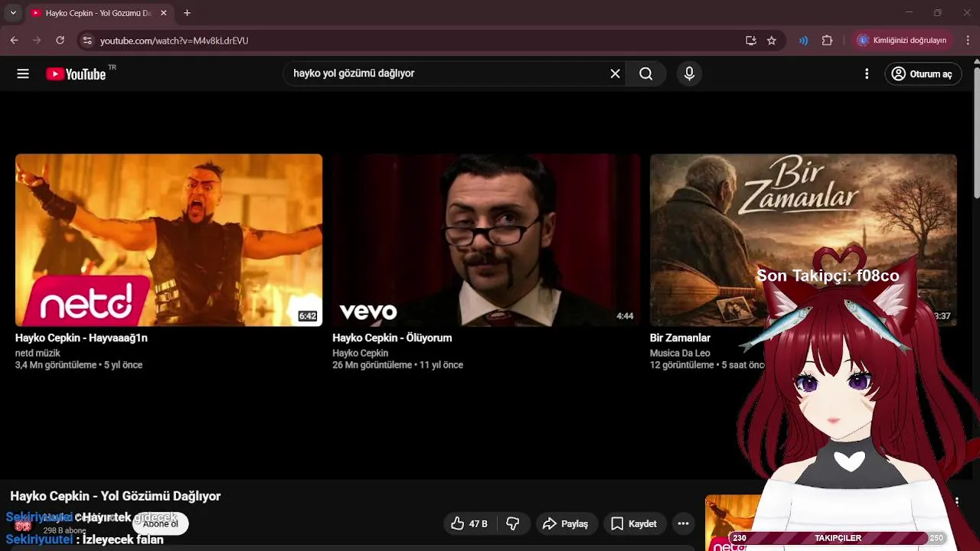Play Bir Zamanlar video thumbnail

click(803, 240)
